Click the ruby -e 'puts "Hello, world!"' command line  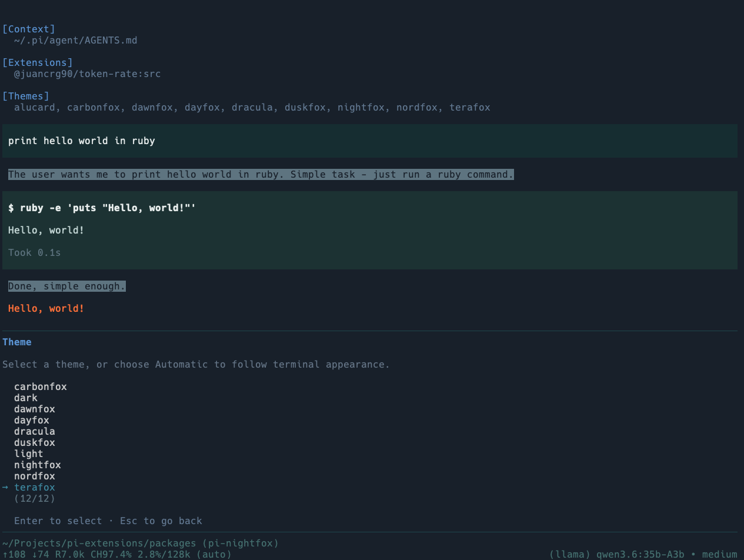point(102,208)
